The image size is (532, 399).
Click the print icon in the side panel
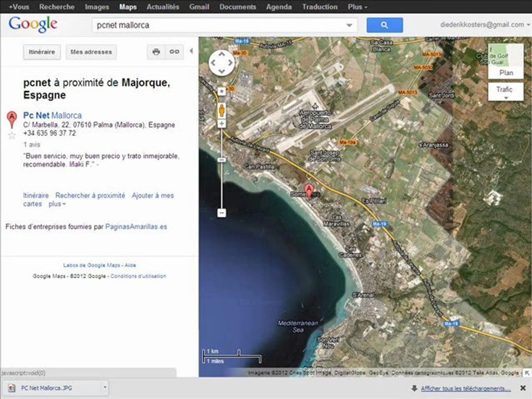point(156,52)
